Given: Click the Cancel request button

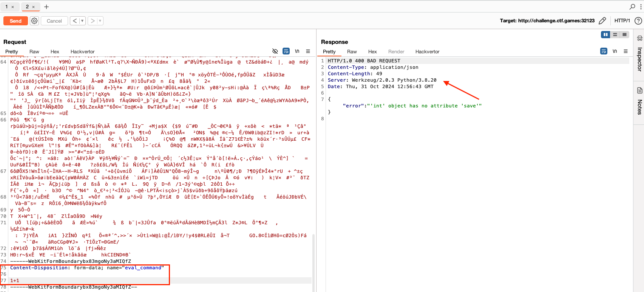Looking at the screenshot, I should [54, 21].
